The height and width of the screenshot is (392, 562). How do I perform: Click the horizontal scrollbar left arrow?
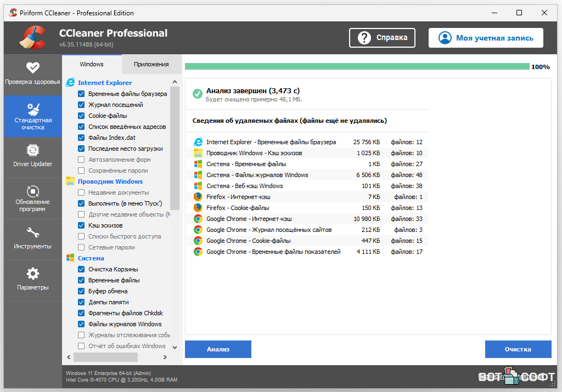point(69,357)
